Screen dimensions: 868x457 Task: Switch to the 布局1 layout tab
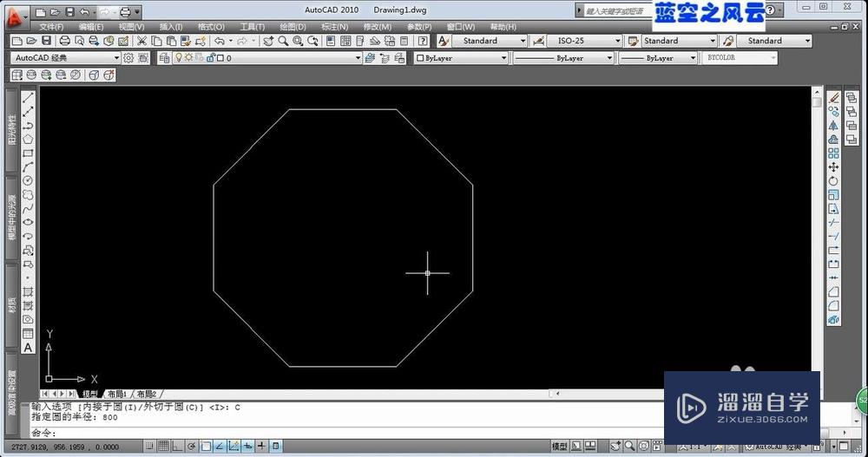click(x=117, y=394)
